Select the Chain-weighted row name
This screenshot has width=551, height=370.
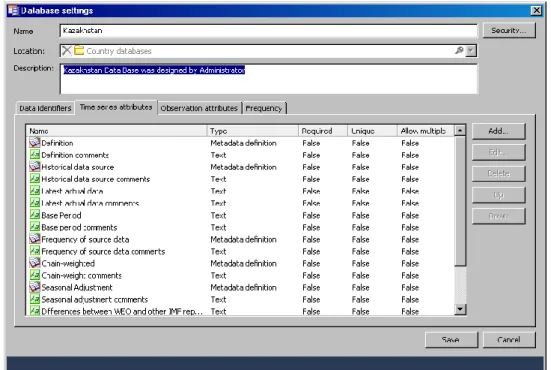[x=68, y=263]
